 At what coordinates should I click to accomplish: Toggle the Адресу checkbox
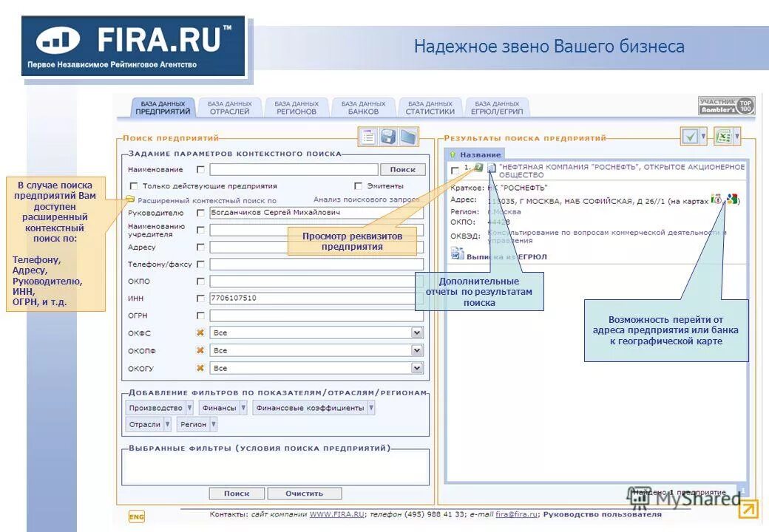pyautogui.click(x=200, y=247)
